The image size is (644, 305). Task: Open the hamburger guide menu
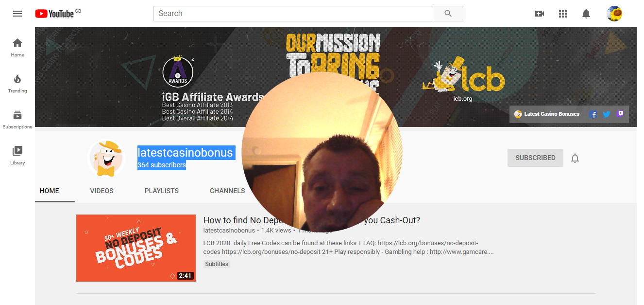(17, 14)
